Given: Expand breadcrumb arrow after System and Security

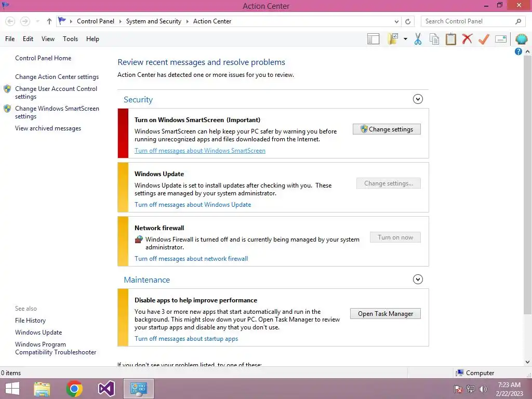Looking at the screenshot, I should (187, 21).
